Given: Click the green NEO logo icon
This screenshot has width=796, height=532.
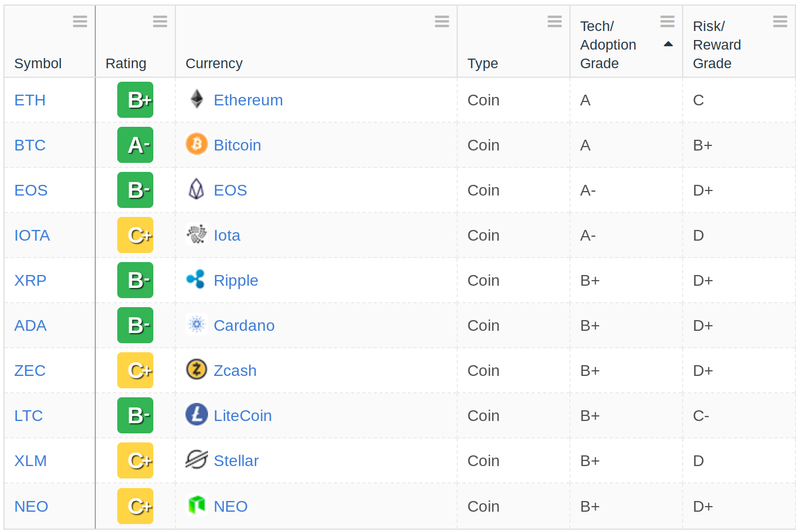Looking at the screenshot, I should click(197, 505).
